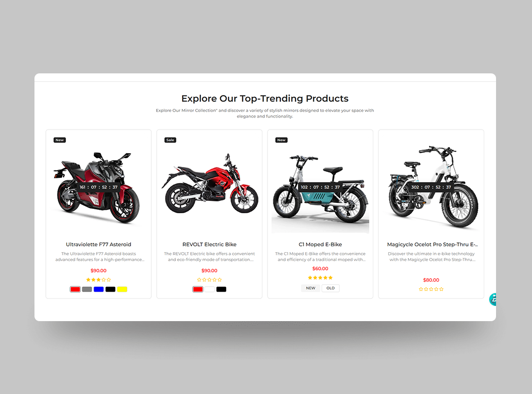Screen dimensions: 532x394
Task: Pick white color swatch for REVOLT bike
Action: (x=210, y=289)
